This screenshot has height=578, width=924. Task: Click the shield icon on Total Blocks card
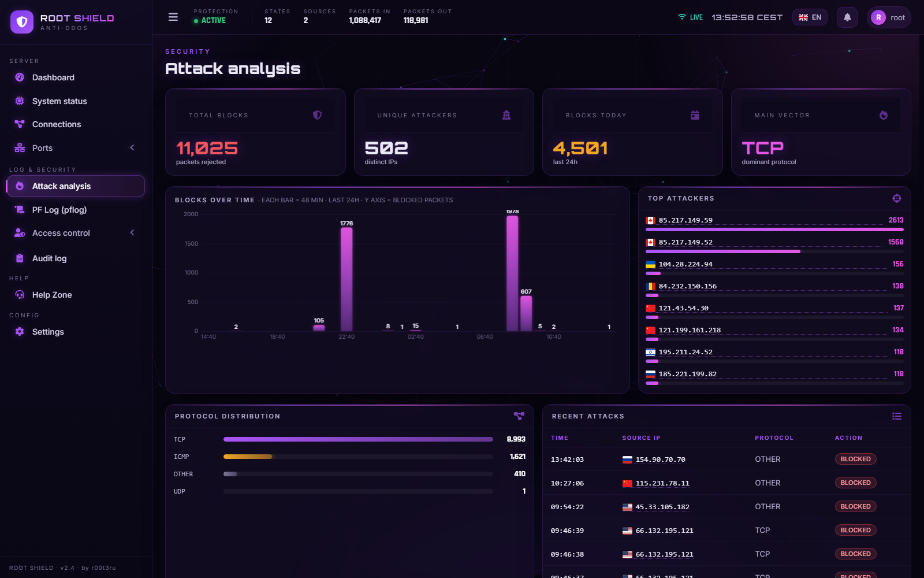pos(317,115)
